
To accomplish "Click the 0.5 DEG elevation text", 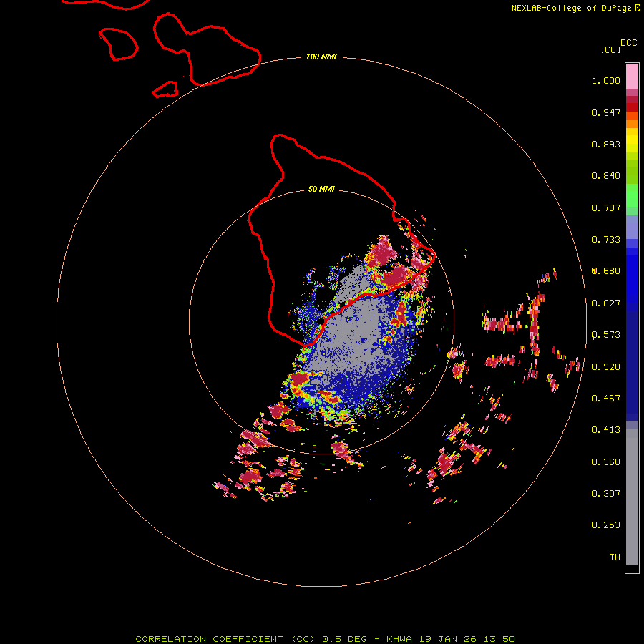I will [345, 639].
